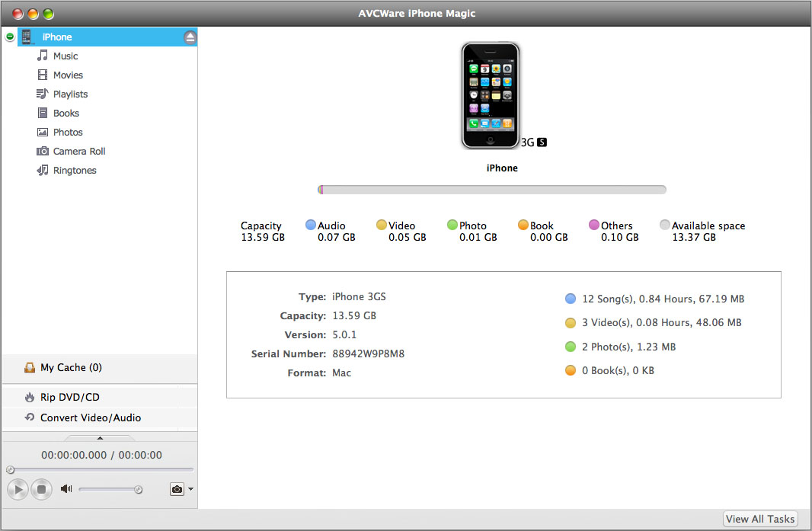Start playback with the Play button
This screenshot has height=531, width=812.
pos(18,489)
